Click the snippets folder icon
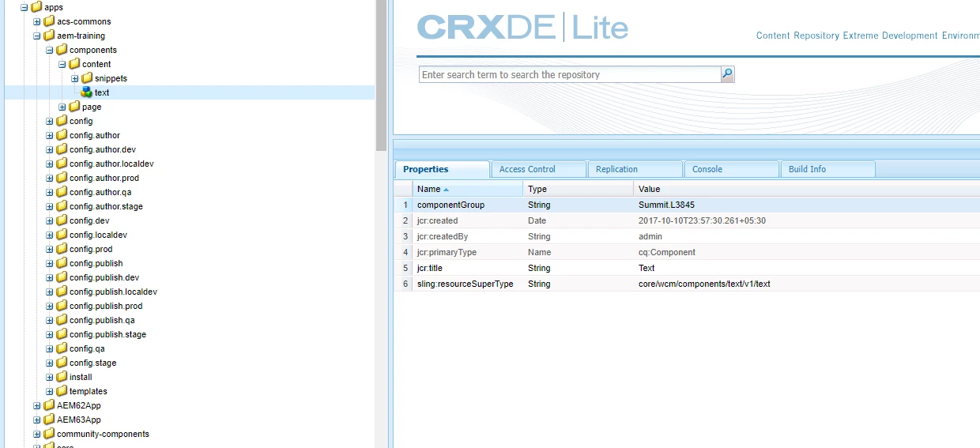The height and width of the screenshot is (448, 980). (87, 78)
